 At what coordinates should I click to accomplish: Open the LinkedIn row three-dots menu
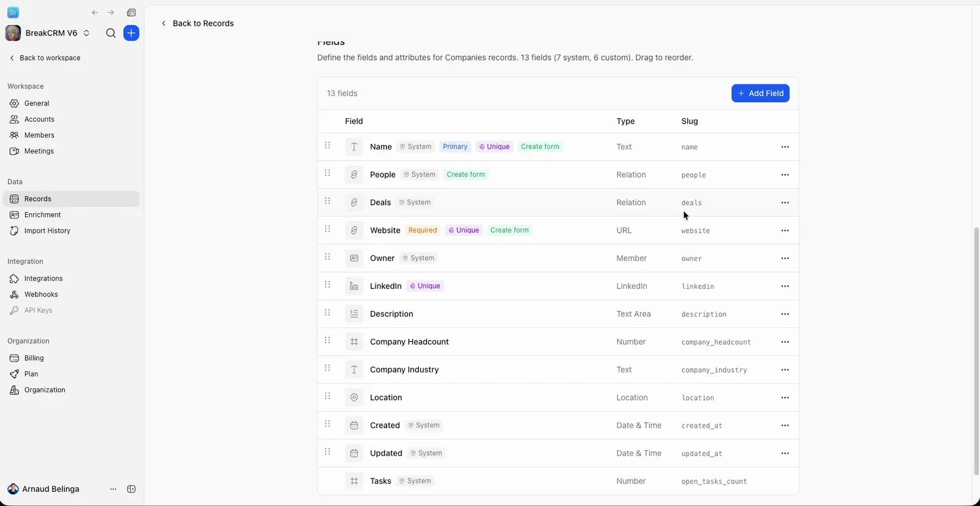point(785,286)
